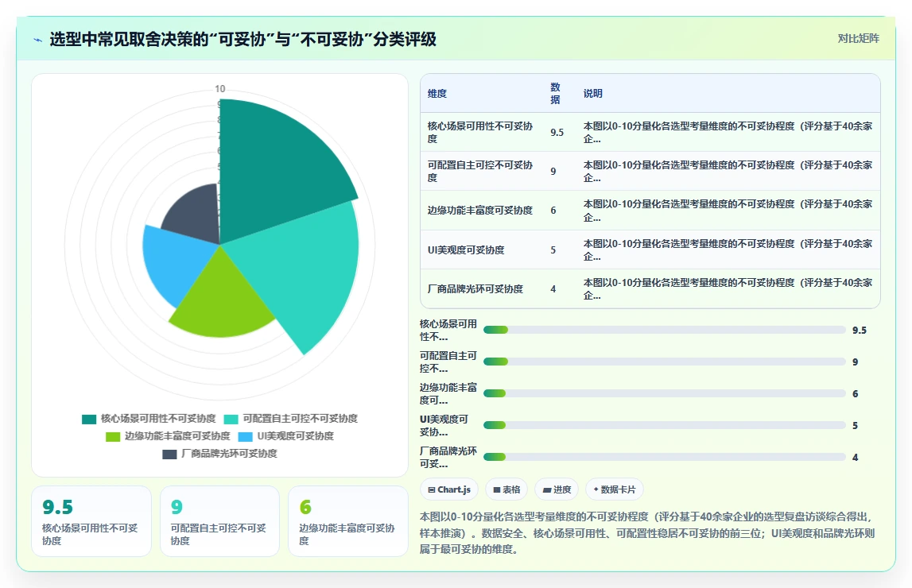
Task: Click the panel title 选型中常见取舍决策
Action: tap(243, 40)
